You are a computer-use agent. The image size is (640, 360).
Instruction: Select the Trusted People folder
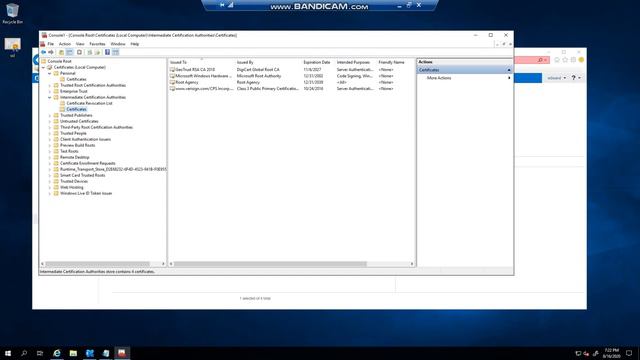click(73, 133)
